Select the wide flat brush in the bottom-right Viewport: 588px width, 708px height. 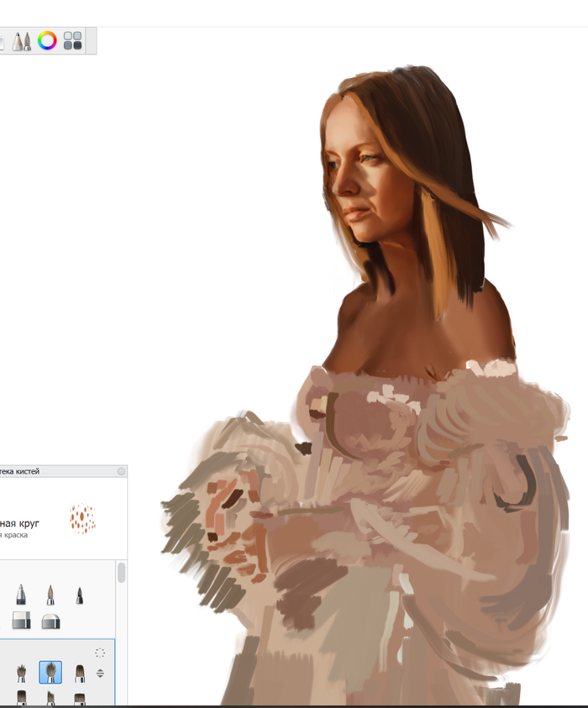point(80,698)
